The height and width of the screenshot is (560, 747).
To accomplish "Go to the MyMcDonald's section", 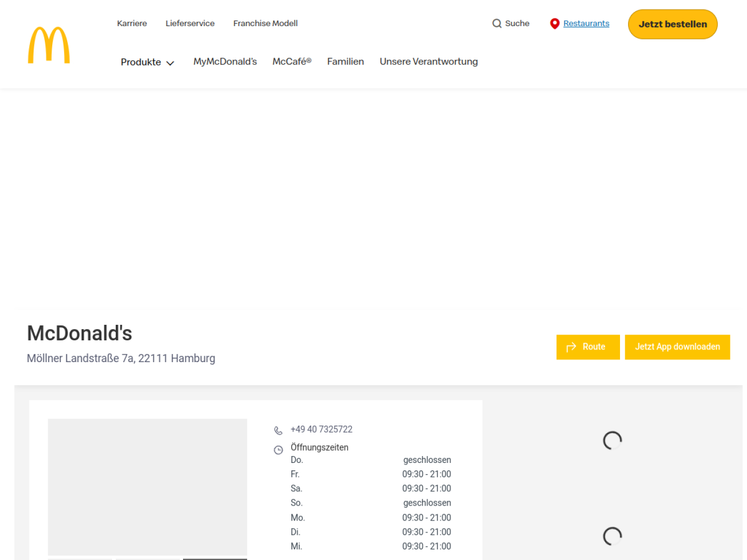I will pyautogui.click(x=225, y=62).
